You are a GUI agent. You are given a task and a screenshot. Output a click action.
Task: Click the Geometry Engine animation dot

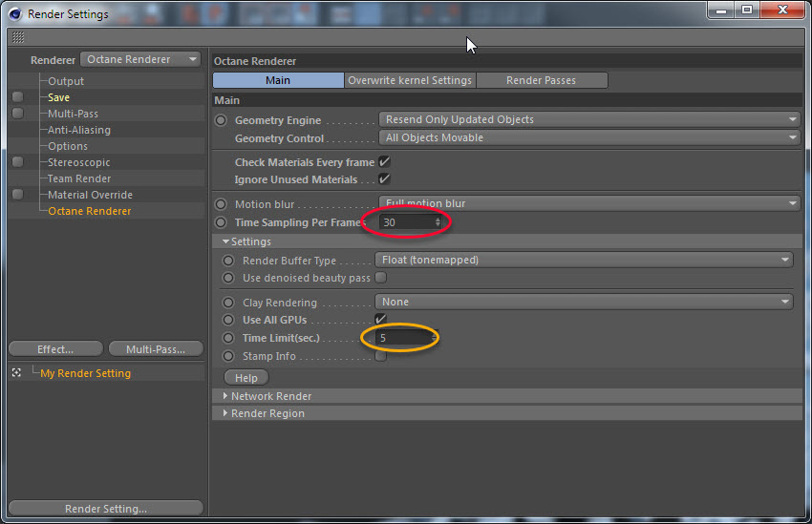click(221, 120)
